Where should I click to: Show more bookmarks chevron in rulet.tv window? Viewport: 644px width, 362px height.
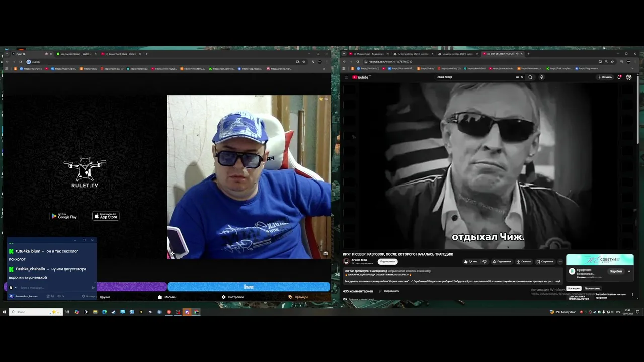coord(324,69)
